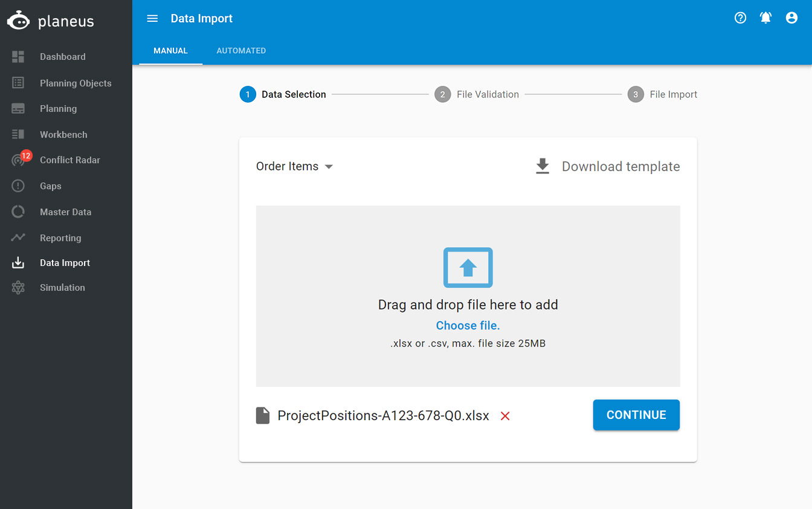812x509 pixels.
Task: Switch to the Automated tab
Action: point(241,51)
